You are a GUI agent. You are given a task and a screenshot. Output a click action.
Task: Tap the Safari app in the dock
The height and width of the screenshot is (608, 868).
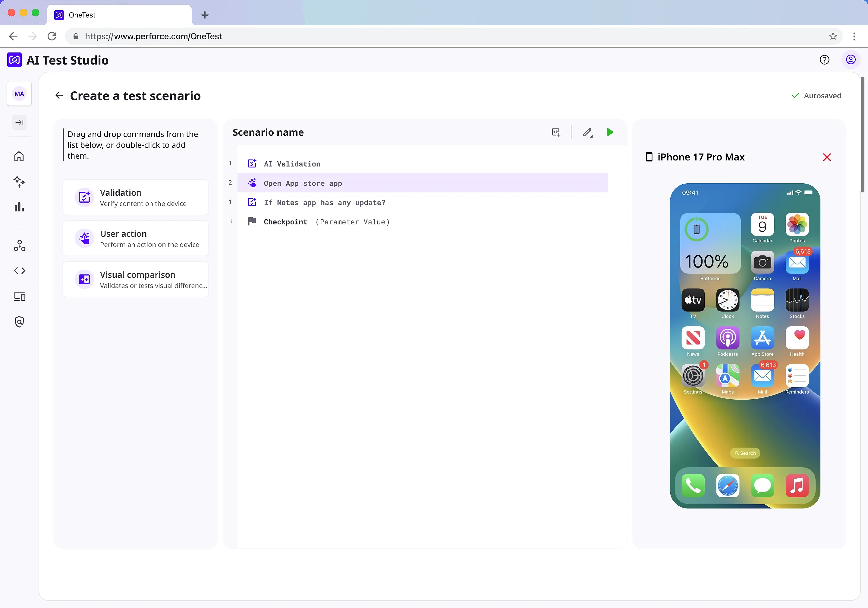727,486
